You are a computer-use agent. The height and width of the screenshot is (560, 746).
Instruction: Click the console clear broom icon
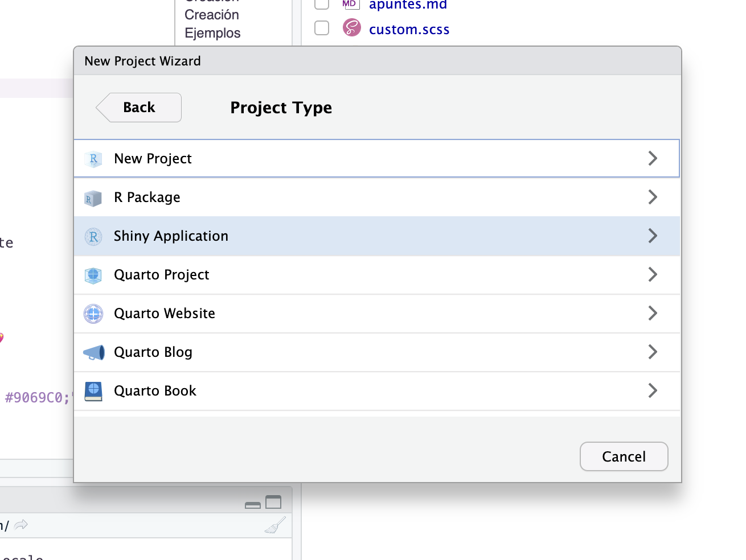[x=275, y=525]
